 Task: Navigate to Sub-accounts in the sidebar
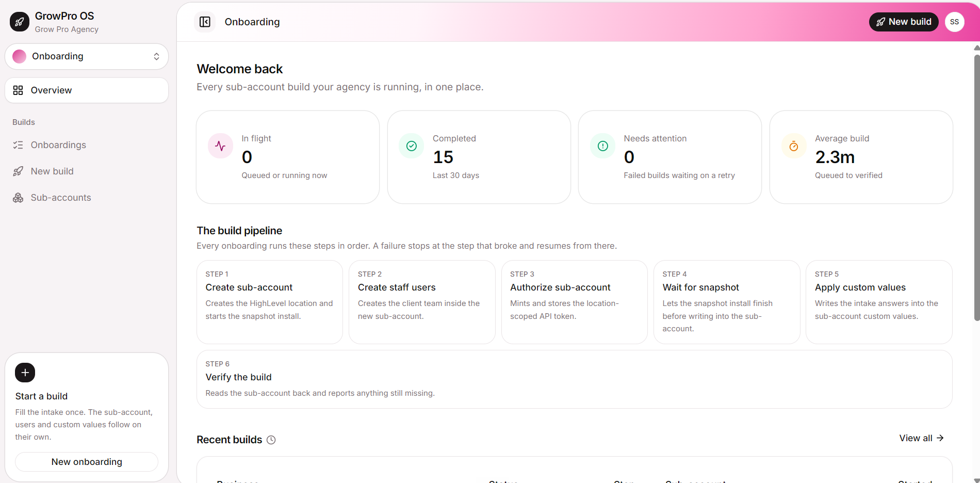tap(87, 198)
